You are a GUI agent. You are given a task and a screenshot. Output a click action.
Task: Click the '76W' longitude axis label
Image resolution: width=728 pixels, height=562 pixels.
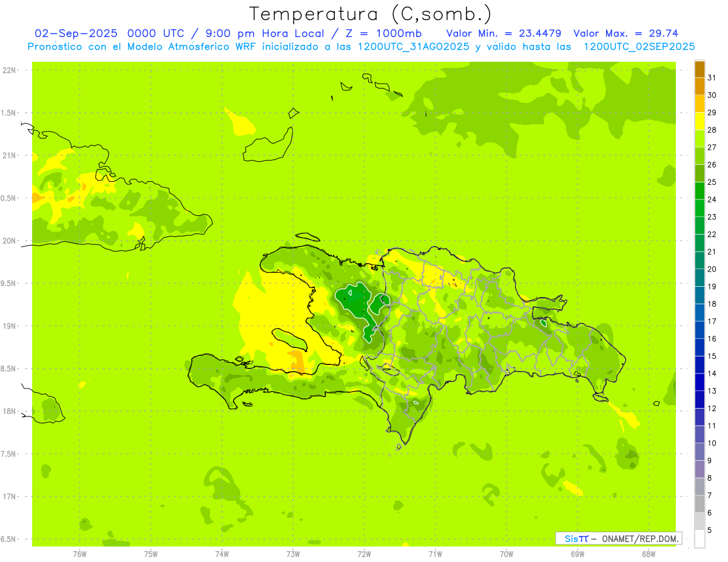79,554
